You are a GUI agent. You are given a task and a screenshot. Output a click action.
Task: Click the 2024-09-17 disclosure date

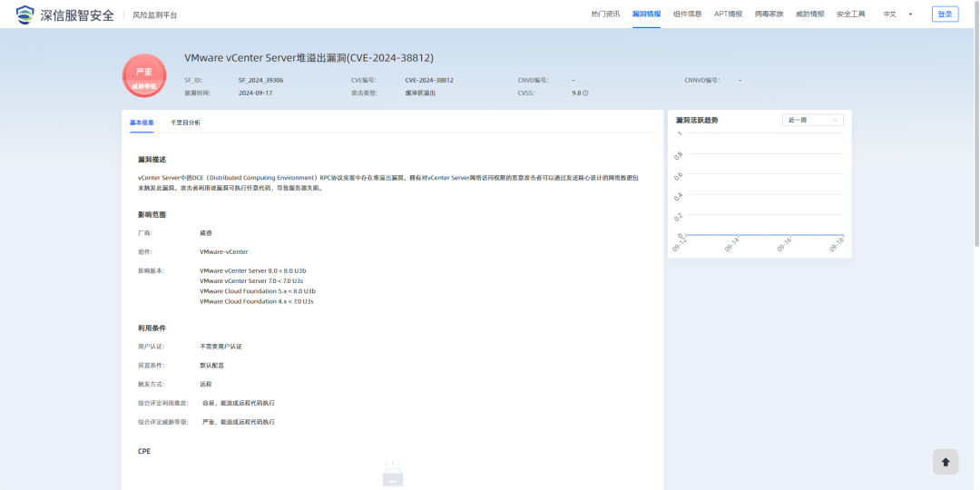256,93
